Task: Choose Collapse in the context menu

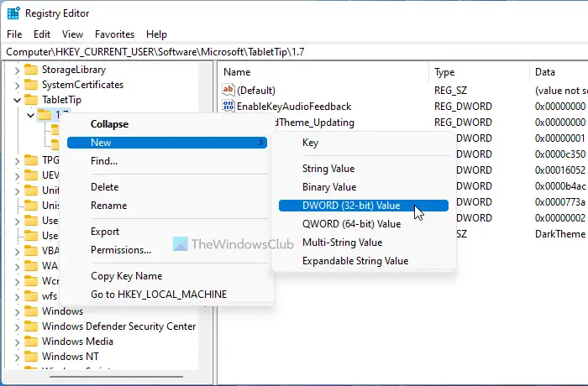Action: coord(167,124)
